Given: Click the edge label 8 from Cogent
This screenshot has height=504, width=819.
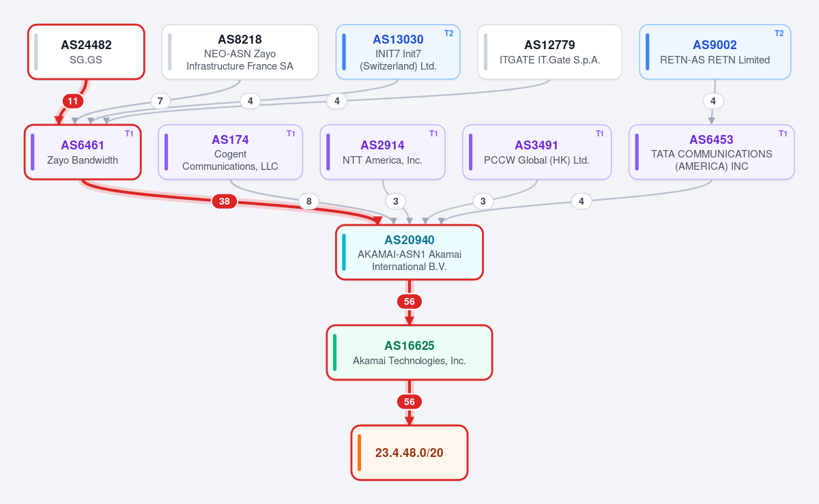Looking at the screenshot, I should coord(308,201).
